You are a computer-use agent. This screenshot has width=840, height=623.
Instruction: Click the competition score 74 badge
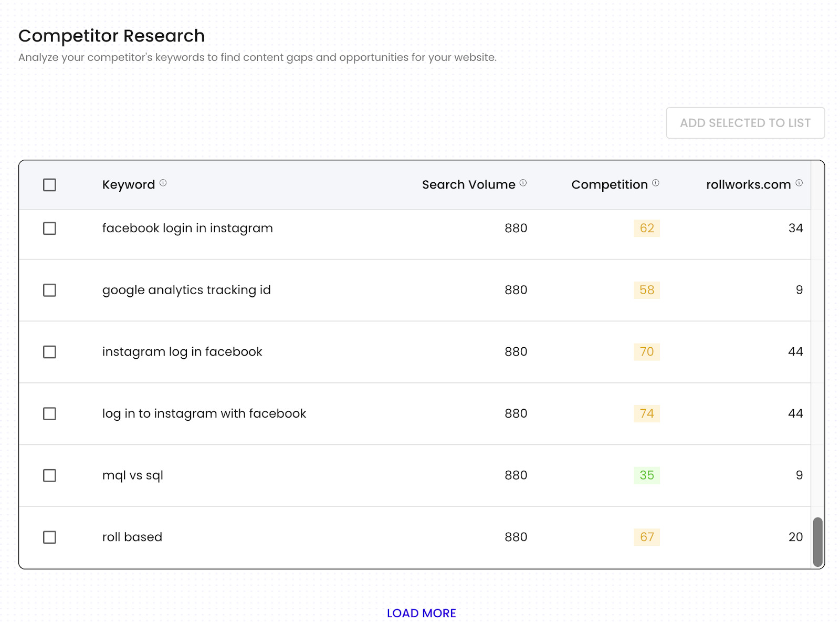[x=647, y=414]
